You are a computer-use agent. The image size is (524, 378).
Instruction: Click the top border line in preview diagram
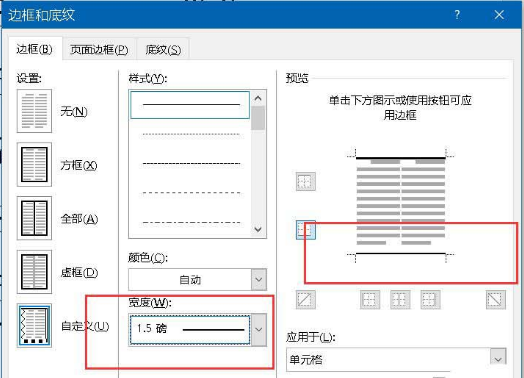[x=400, y=158]
